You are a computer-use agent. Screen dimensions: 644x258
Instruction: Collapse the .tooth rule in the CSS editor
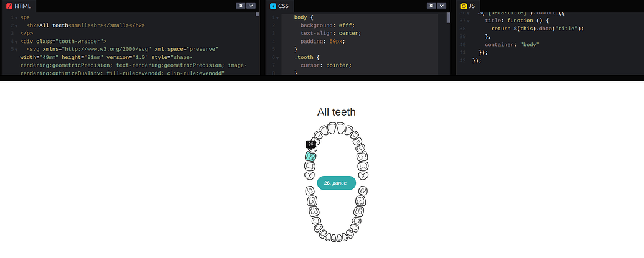[x=276, y=58]
